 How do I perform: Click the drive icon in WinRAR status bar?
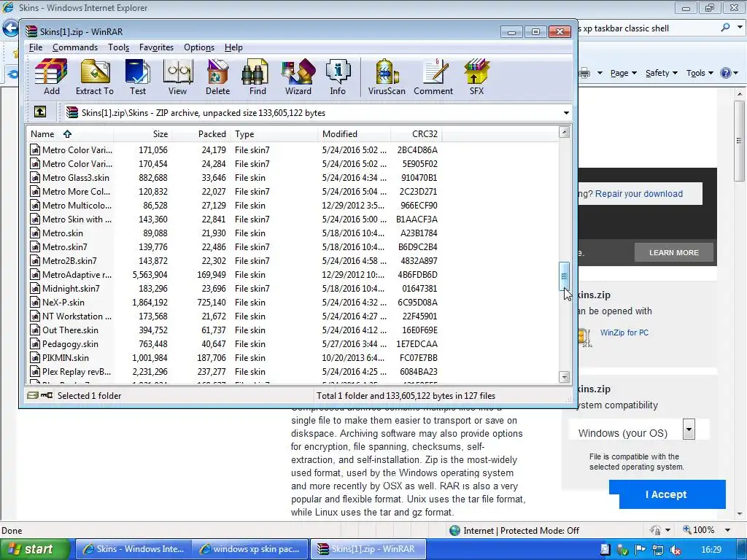tap(32, 395)
